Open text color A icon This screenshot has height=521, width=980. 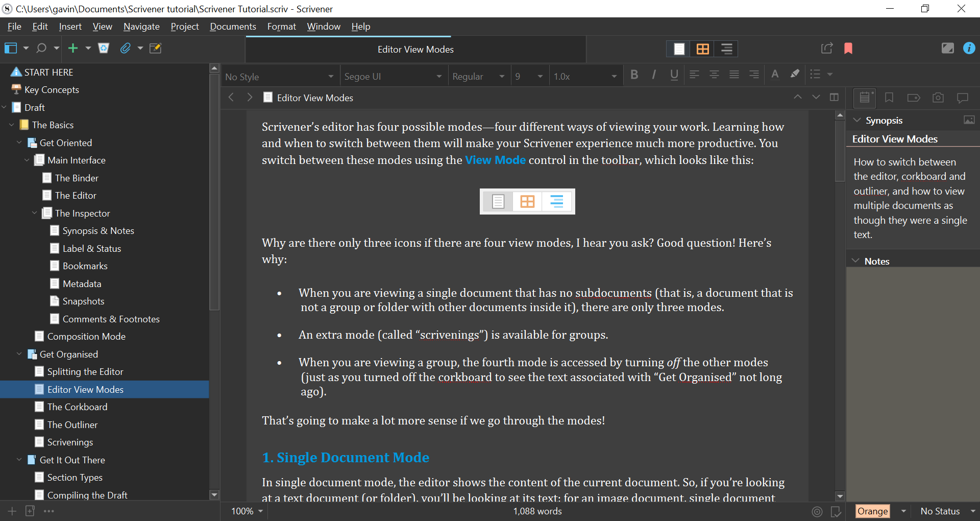775,74
